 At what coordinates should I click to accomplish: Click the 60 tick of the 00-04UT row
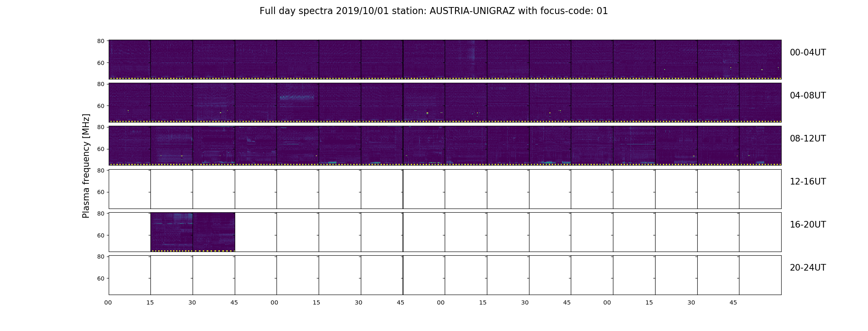point(100,63)
